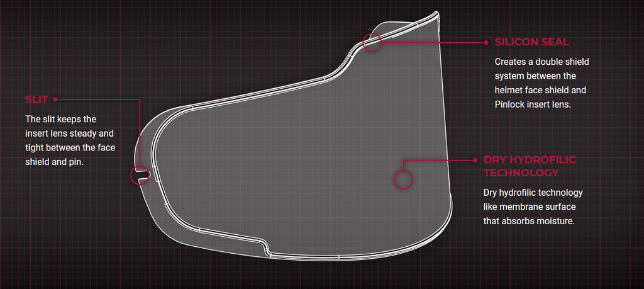This screenshot has width=644, height=289.
Task: Click the slit description paragraph
Action: pyautogui.click(x=70, y=140)
